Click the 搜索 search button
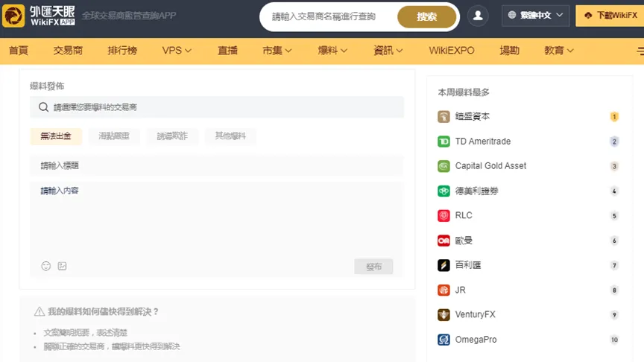The height and width of the screenshot is (362, 644). [x=427, y=17]
